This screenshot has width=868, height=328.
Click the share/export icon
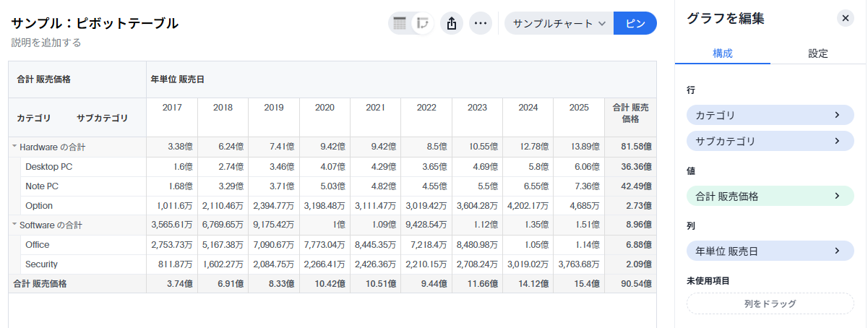(452, 23)
